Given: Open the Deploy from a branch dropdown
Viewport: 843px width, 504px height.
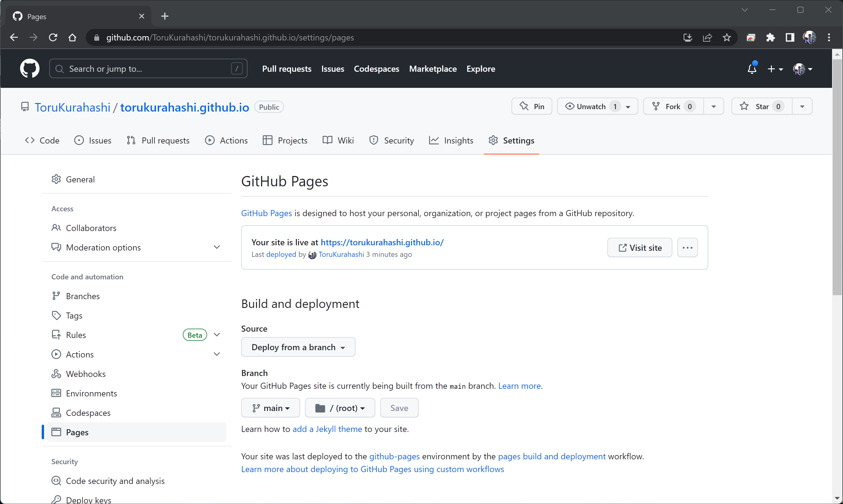Looking at the screenshot, I should (298, 347).
